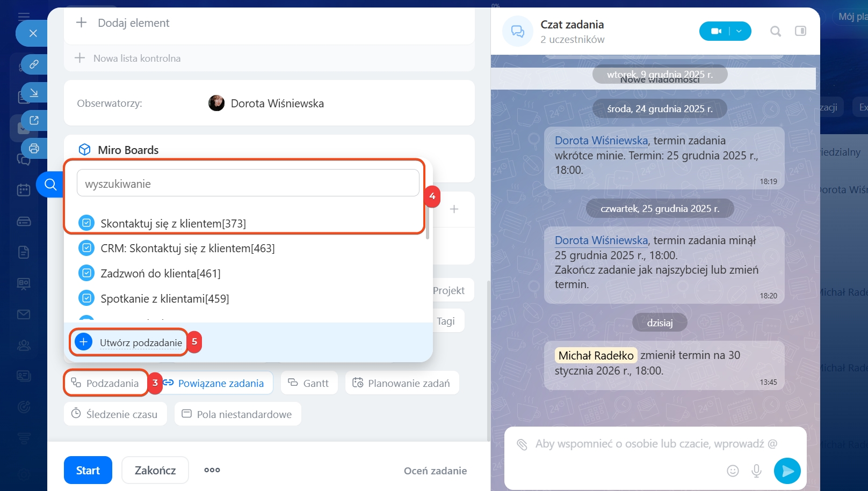The height and width of the screenshot is (491, 868).
Task: Open the Powiązane zadania section
Action: tap(214, 383)
